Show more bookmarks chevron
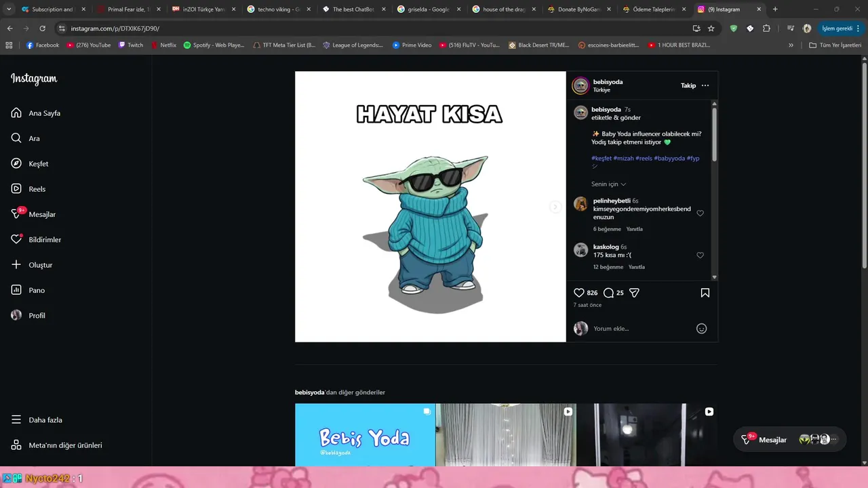The width and height of the screenshot is (868, 488). coord(791,45)
